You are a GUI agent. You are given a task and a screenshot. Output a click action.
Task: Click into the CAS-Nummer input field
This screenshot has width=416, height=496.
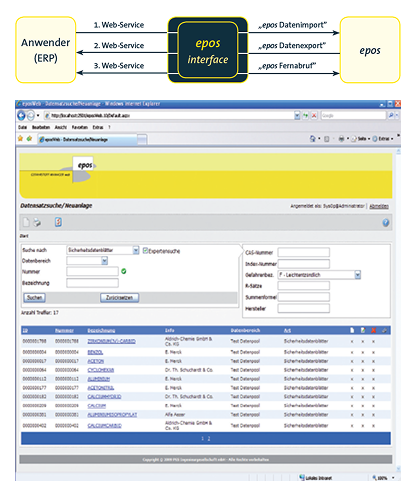(x=304, y=252)
